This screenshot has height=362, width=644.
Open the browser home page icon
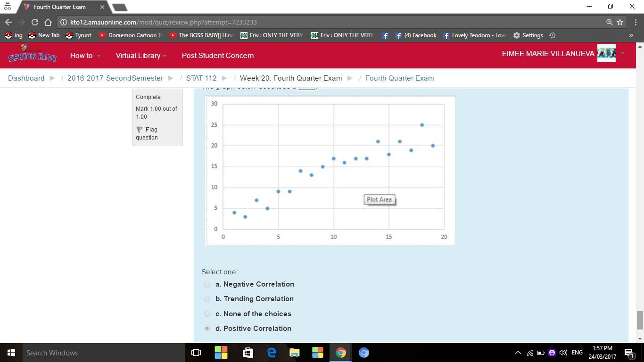[x=48, y=22]
